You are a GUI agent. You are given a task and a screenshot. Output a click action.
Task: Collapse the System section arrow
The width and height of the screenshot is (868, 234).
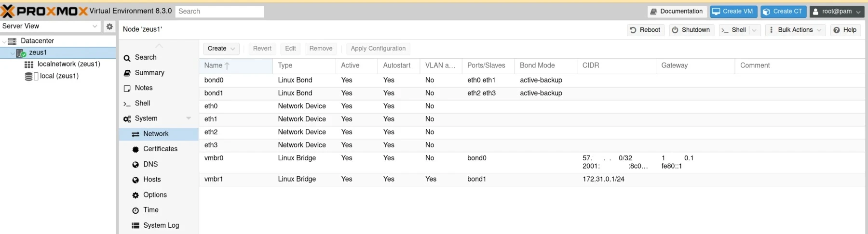[x=189, y=118]
